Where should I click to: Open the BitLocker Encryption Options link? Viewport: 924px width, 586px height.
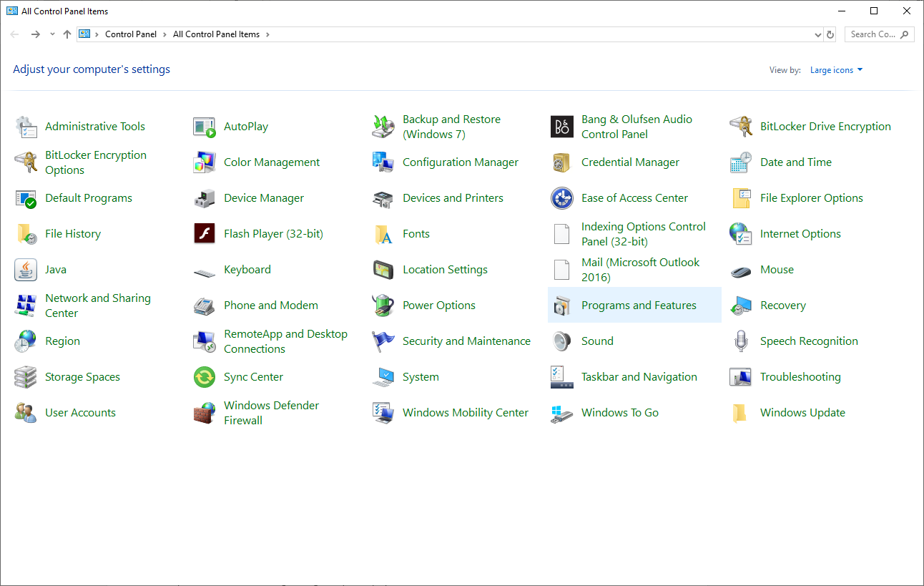click(x=96, y=162)
